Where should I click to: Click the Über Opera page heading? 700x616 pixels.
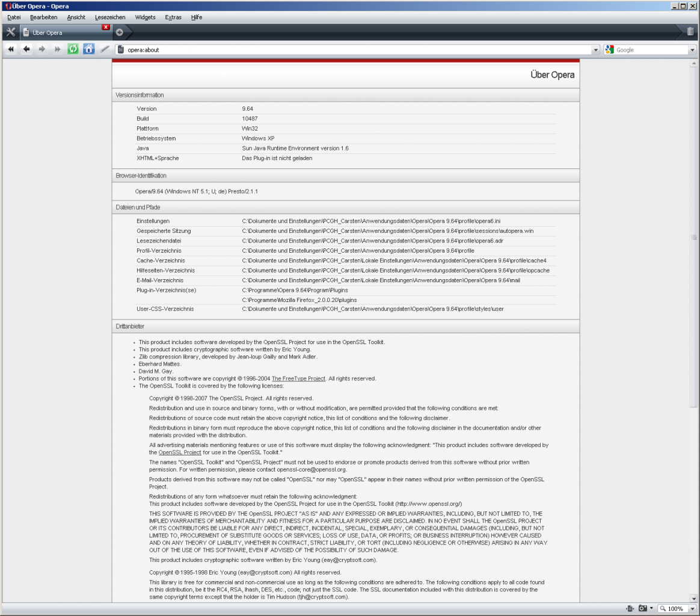coord(552,75)
